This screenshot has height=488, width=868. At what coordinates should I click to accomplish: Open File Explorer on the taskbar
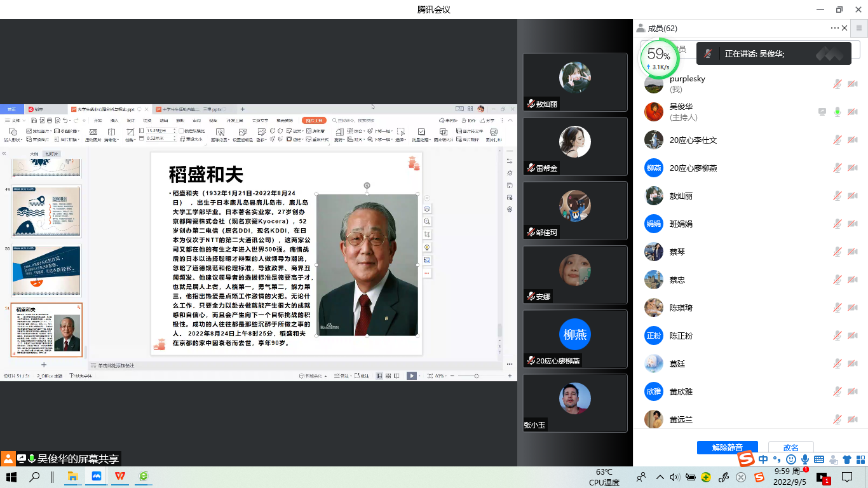73,477
